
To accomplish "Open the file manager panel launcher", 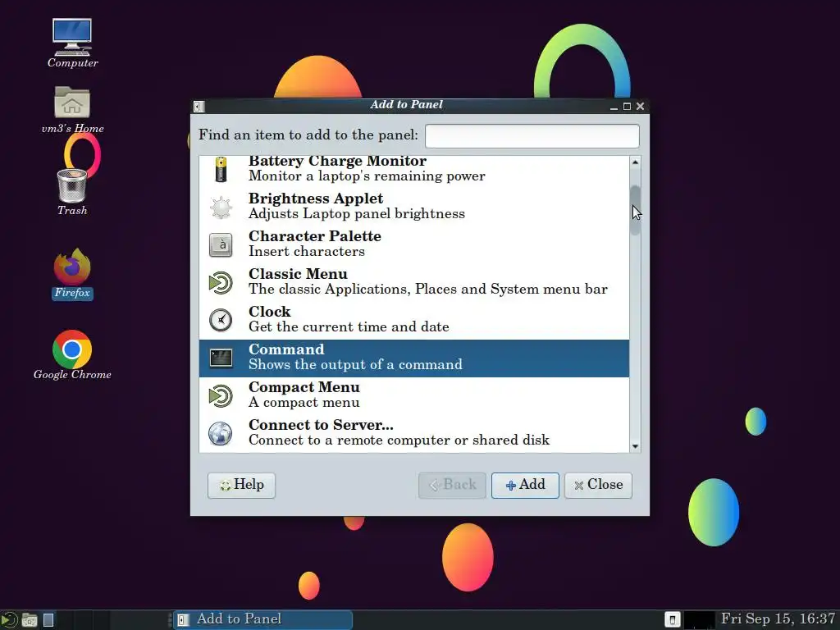I will click(30, 620).
